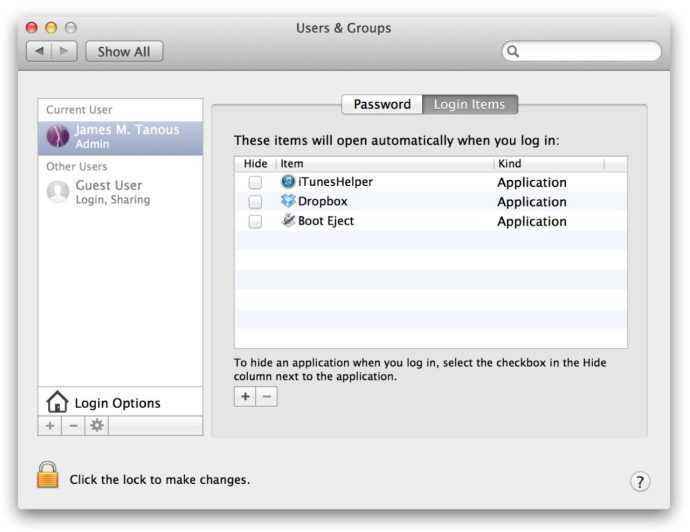The image size is (690, 532).
Task: Select the Guest User avatar icon
Action: pos(58,191)
